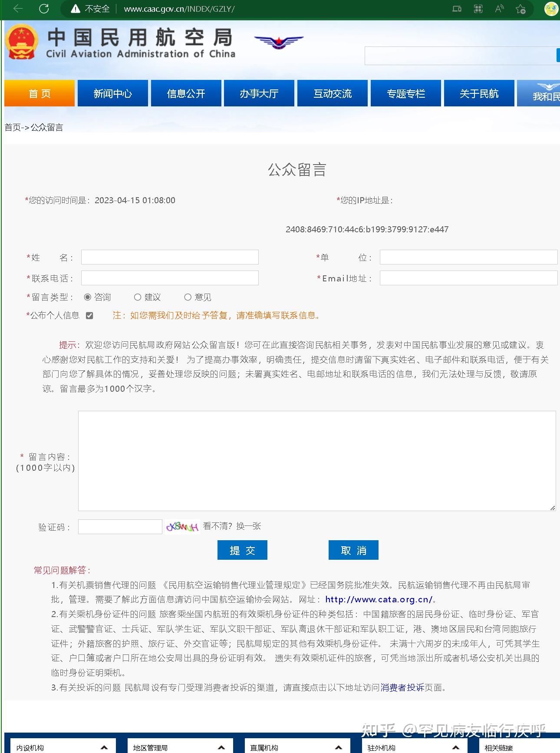Focus the 验证码 input field
The height and width of the screenshot is (753, 560).
click(x=120, y=527)
